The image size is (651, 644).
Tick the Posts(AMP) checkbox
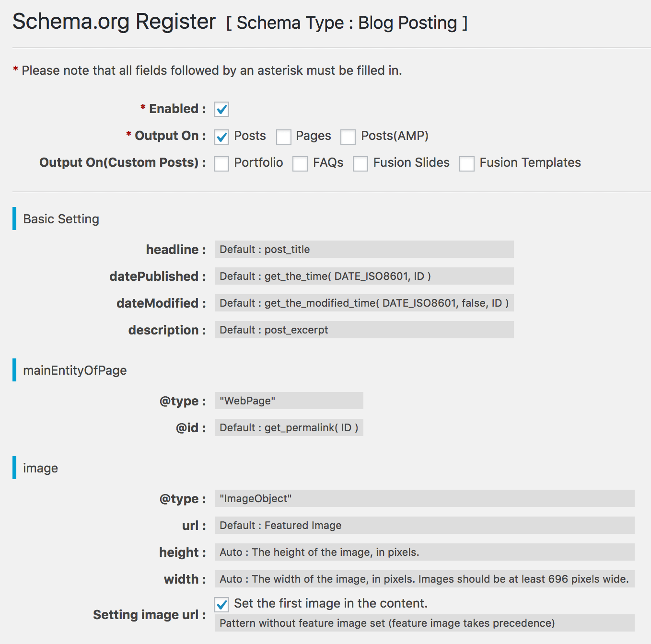coord(348,137)
